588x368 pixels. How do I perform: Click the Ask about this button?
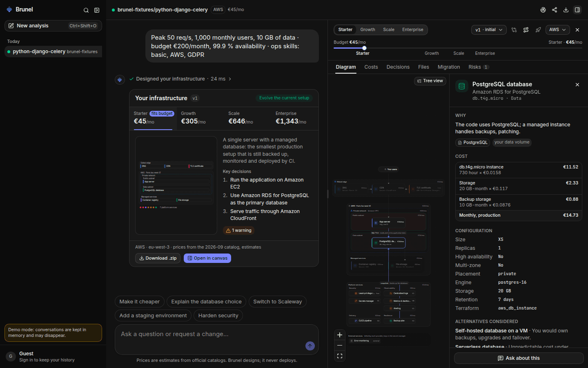pyautogui.click(x=519, y=358)
